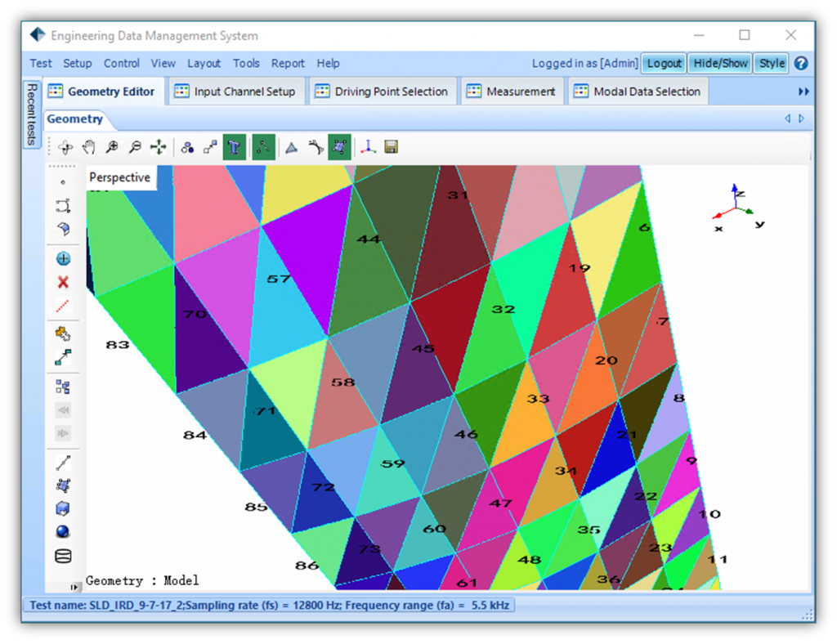837x644 pixels.
Task: Expand the hidden tabs double-arrow
Action: pos(803,92)
